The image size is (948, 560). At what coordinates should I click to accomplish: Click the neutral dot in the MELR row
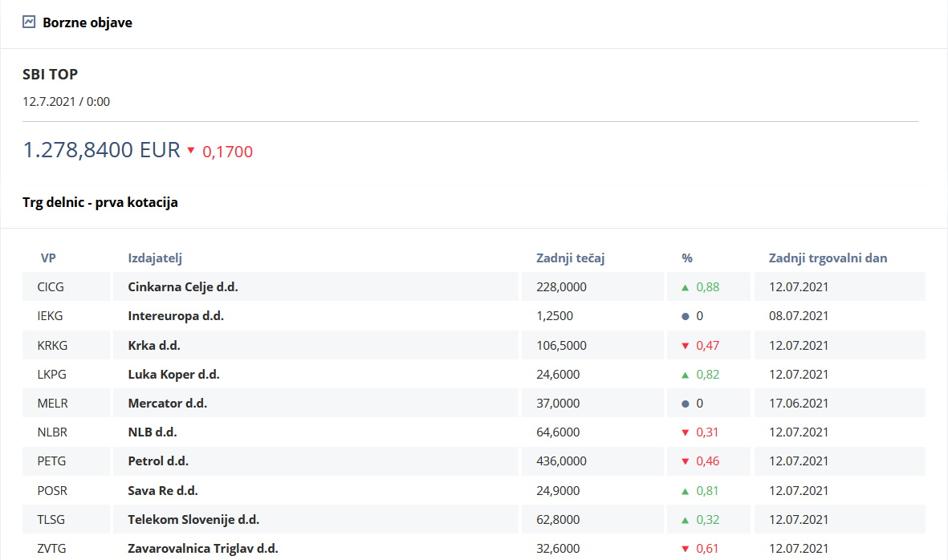pyautogui.click(x=685, y=404)
